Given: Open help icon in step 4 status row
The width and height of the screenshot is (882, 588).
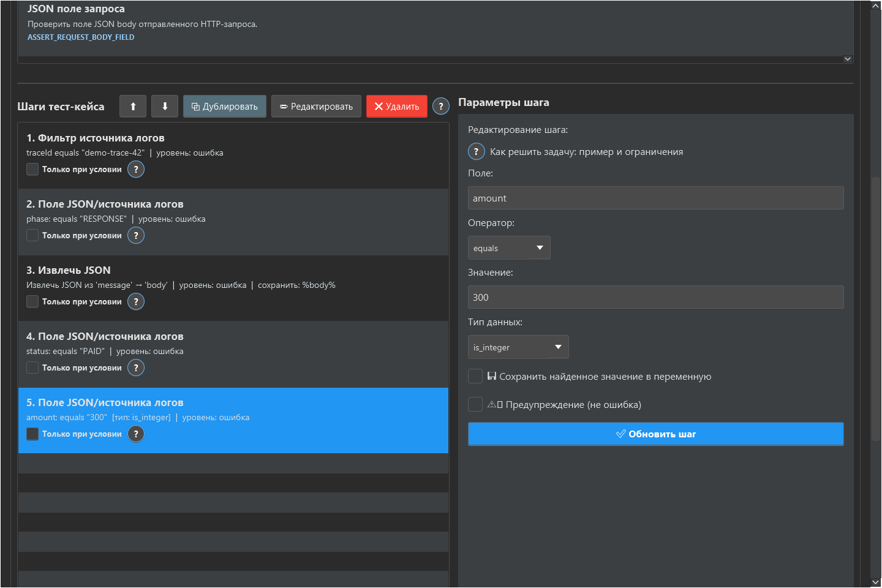Looking at the screenshot, I should click(x=136, y=368).
